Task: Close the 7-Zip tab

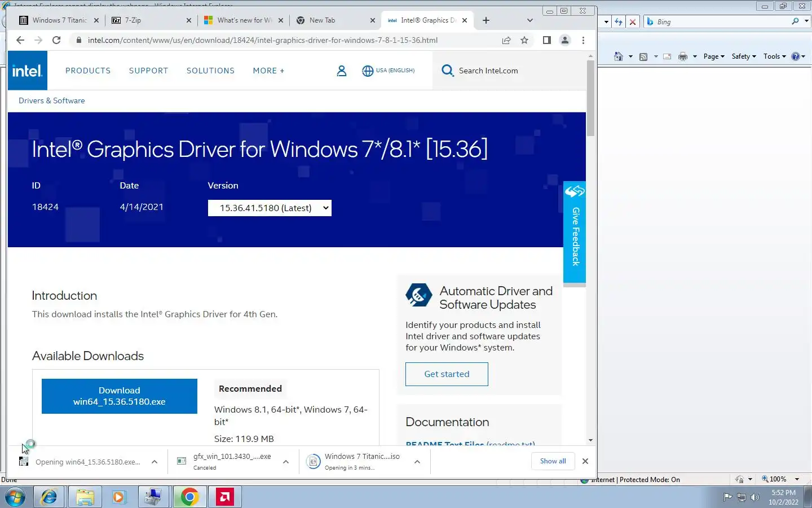Action: [x=189, y=20]
